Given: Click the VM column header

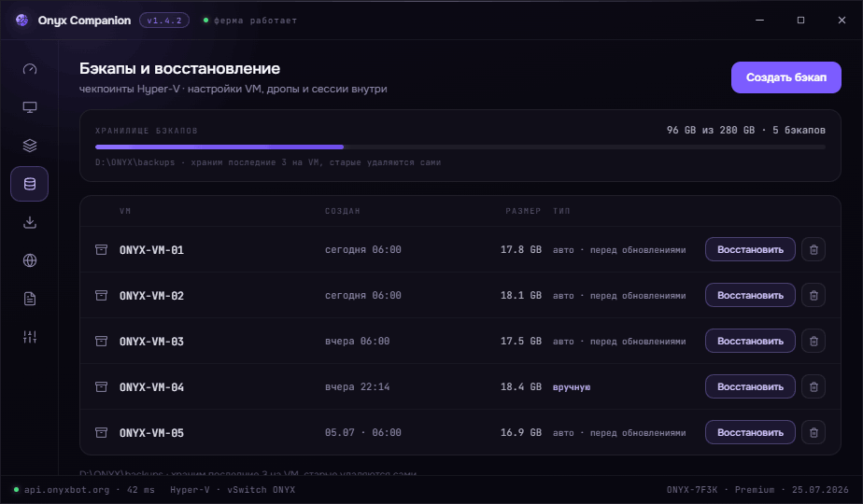Looking at the screenshot, I should [125, 211].
